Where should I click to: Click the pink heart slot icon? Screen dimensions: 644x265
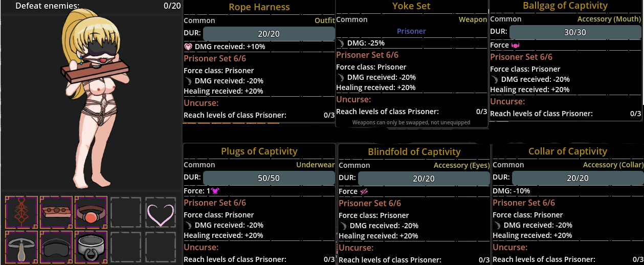click(x=161, y=212)
